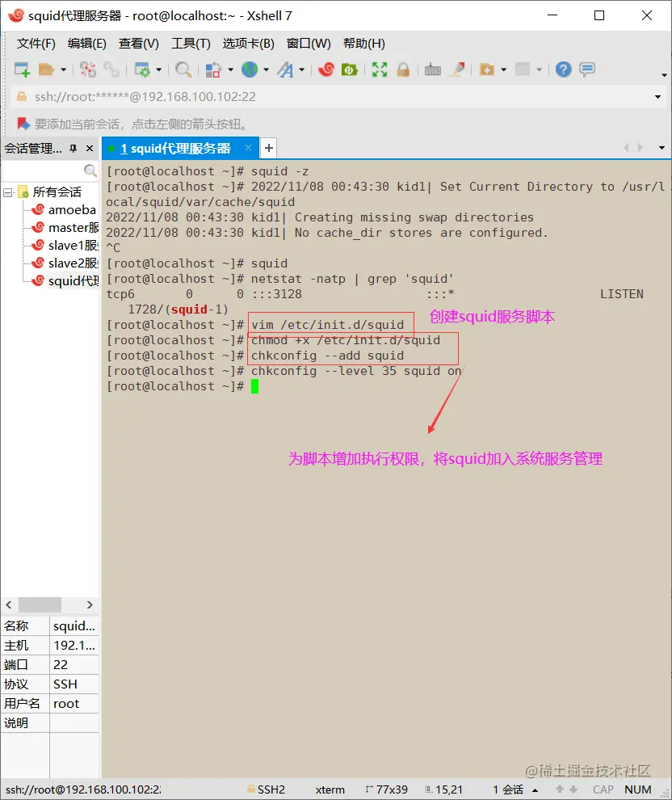The width and height of the screenshot is (672, 800).
Task: Expand the address bar history dropdown
Action: 657,97
